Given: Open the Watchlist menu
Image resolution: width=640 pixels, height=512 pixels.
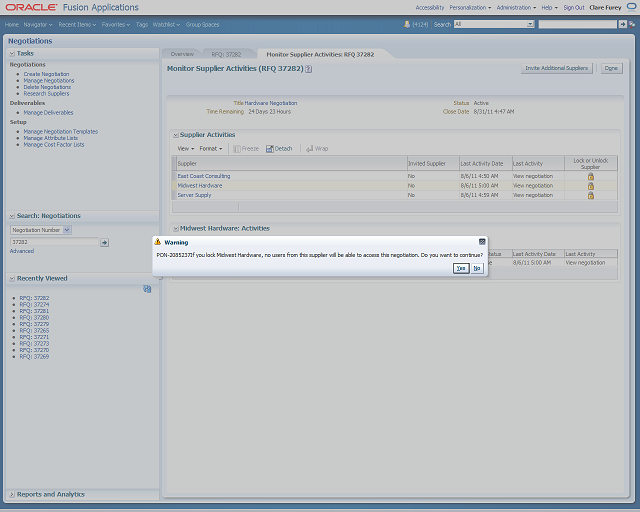Looking at the screenshot, I should [166, 24].
